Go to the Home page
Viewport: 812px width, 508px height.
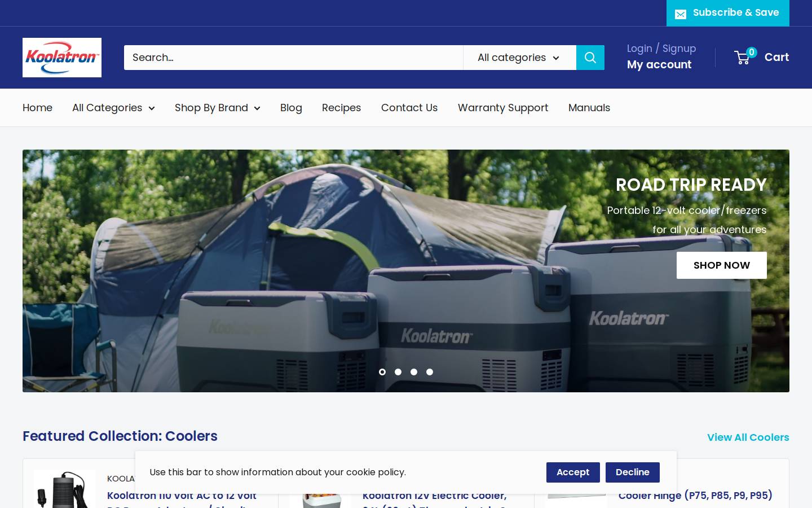37,108
